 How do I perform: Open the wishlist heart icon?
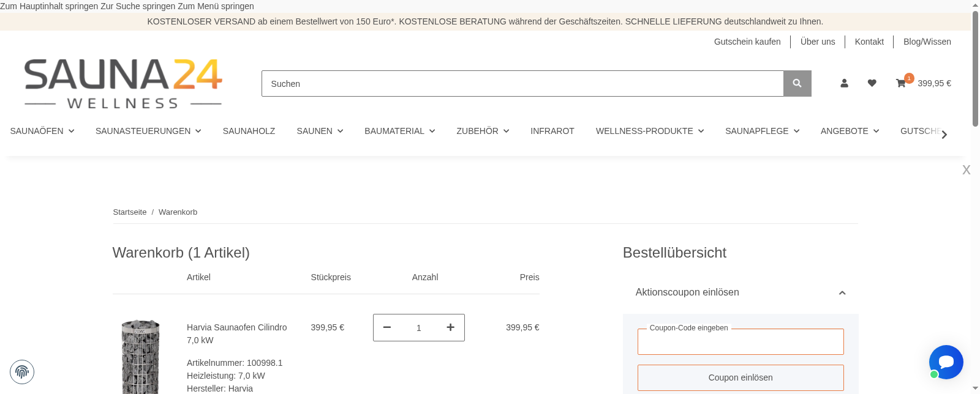(872, 83)
